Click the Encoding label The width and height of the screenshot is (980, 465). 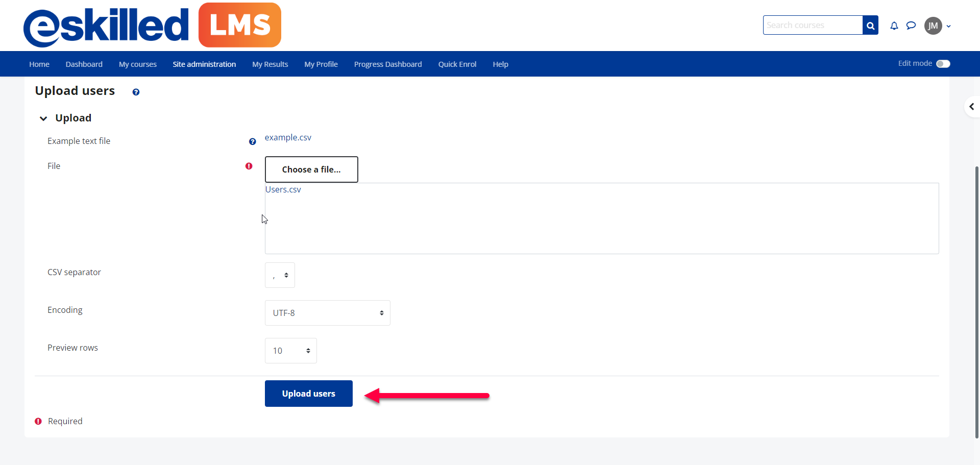pyautogui.click(x=65, y=310)
